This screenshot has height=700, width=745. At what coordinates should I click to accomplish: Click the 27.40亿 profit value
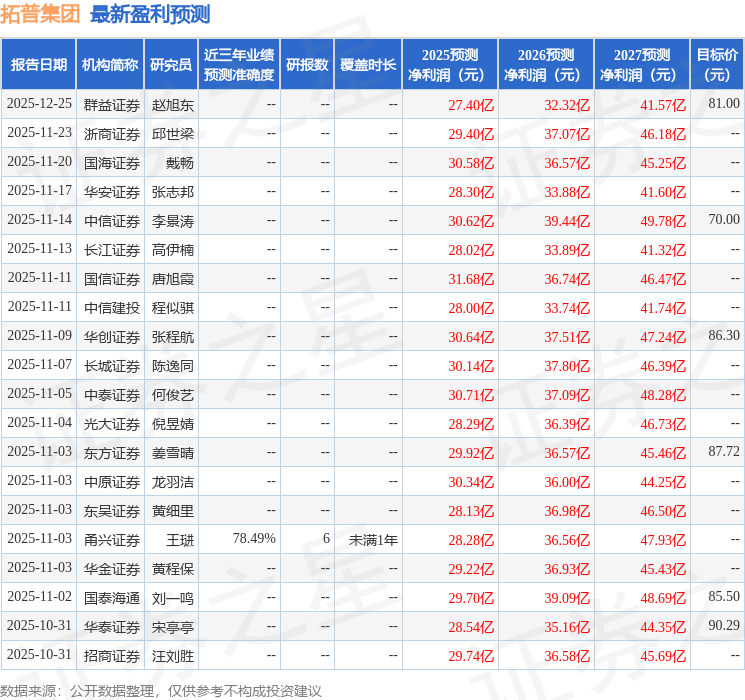tap(471, 105)
